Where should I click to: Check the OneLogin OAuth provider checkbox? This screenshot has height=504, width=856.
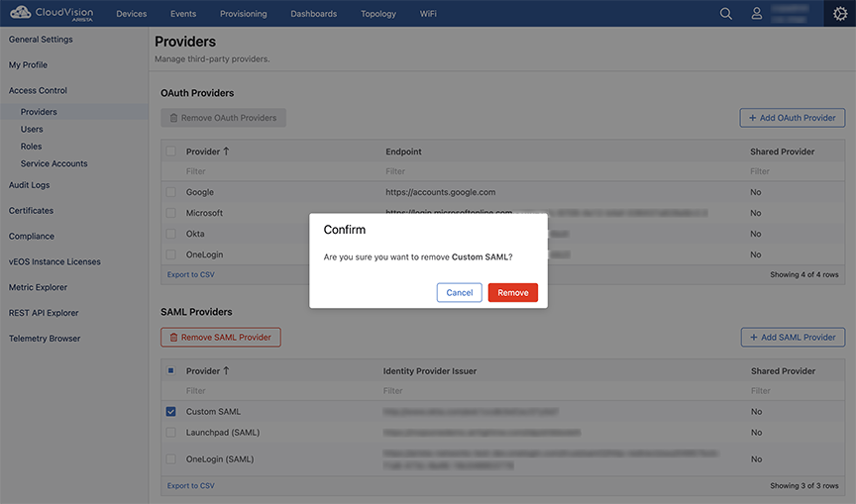coord(170,254)
